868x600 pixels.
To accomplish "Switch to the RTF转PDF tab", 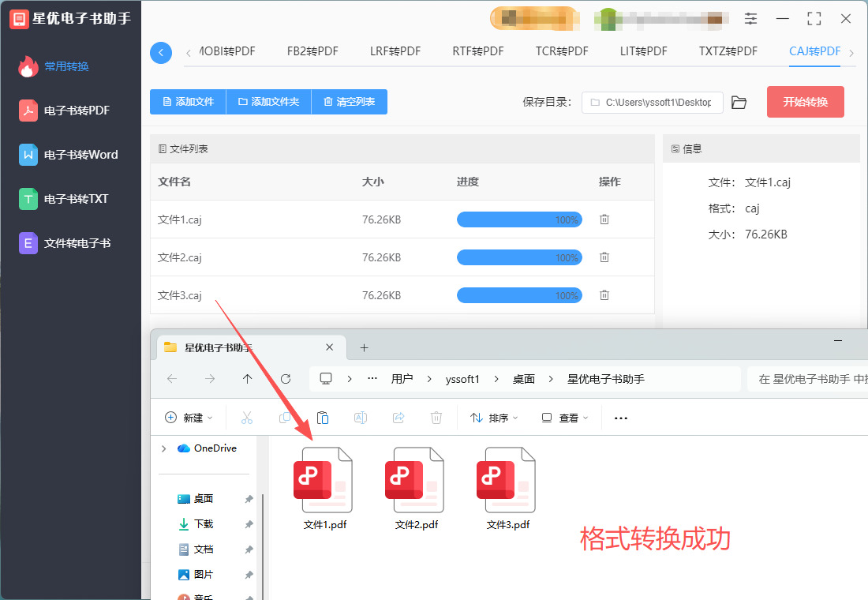I will point(478,51).
